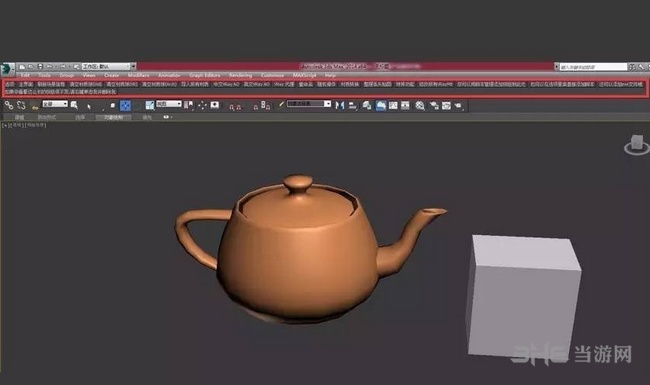Open the Layer Manager icon
Image resolution: width=650 pixels, height=385 pixels.
[366, 105]
